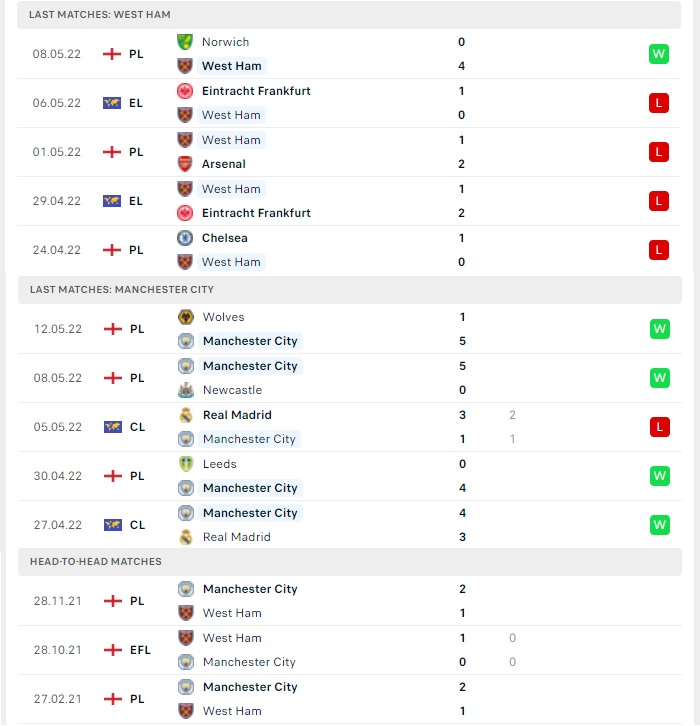Select the Last Matches: West Ham header
The height and width of the screenshot is (726, 700).
(349, 15)
